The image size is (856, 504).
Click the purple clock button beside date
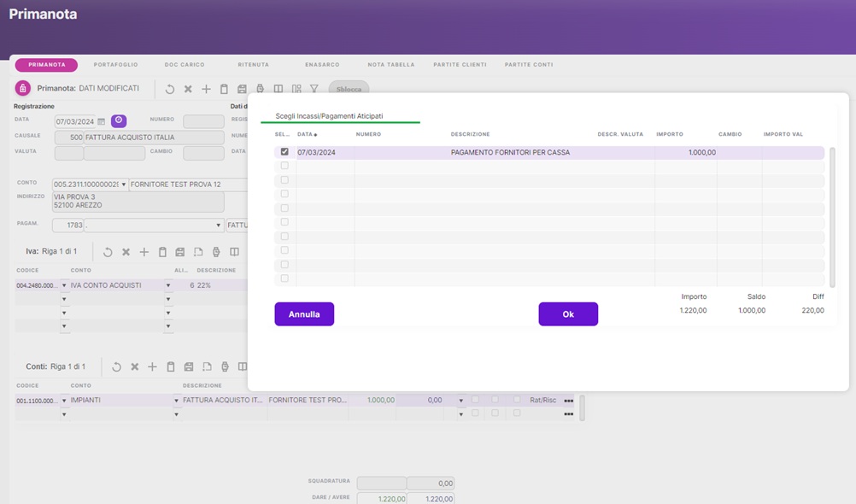coord(119,120)
